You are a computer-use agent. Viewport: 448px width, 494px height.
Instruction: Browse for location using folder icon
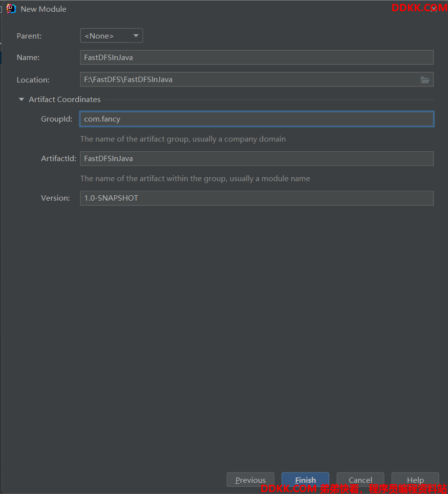coord(425,80)
